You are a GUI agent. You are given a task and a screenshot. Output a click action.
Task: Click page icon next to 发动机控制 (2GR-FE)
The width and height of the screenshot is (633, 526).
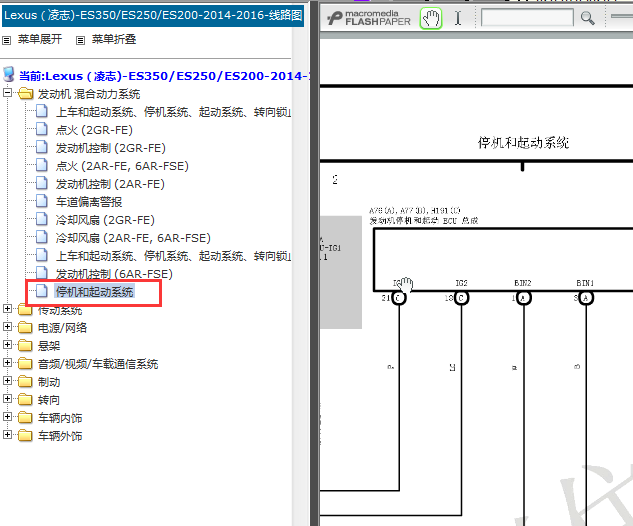click(x=42, y=147)
